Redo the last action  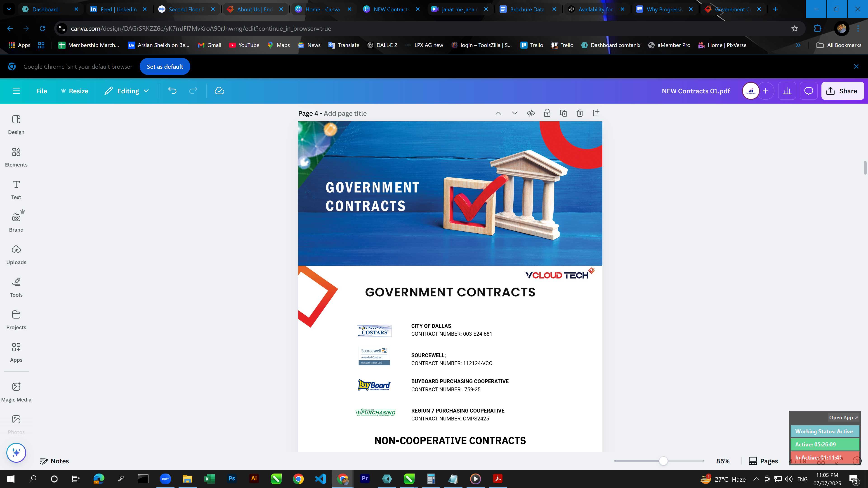pos(193,91)
